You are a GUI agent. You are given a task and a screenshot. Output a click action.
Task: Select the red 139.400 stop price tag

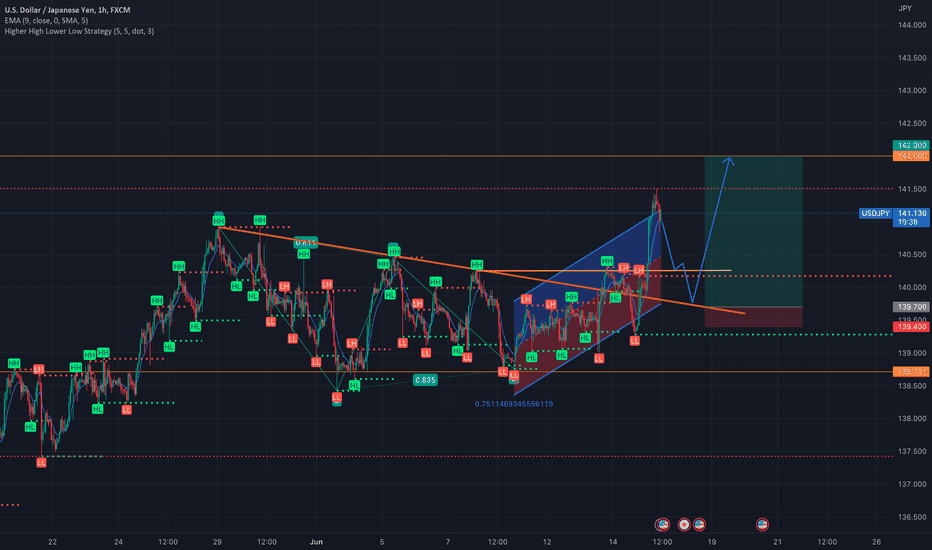[912, 327]
